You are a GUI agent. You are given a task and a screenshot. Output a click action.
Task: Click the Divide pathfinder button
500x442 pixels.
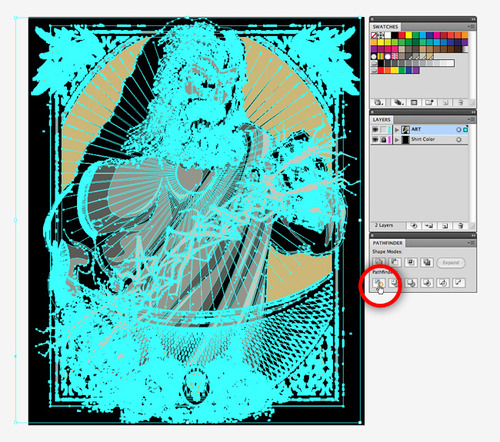click(x=379, y=283)
